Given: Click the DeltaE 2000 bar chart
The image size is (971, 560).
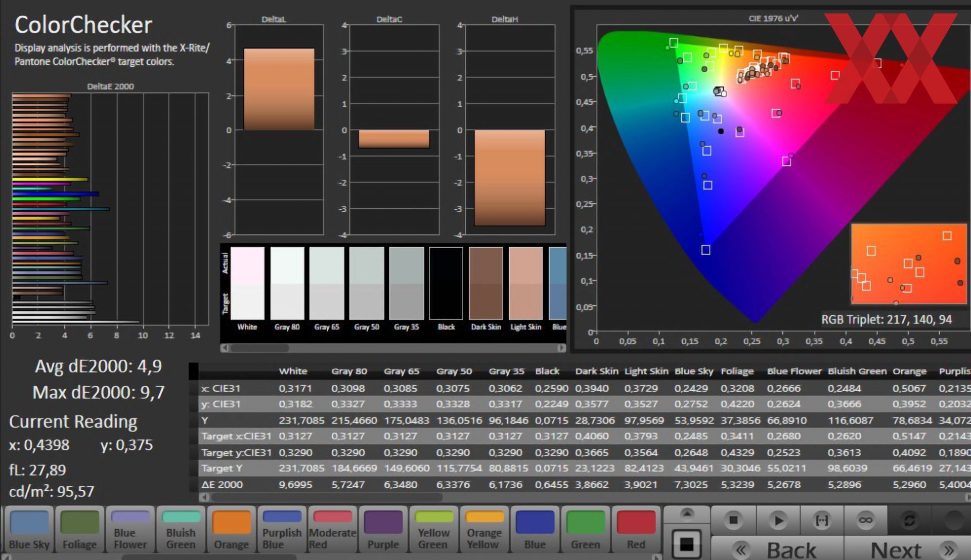Looking at the screenshot, I should tap(110, 209).
